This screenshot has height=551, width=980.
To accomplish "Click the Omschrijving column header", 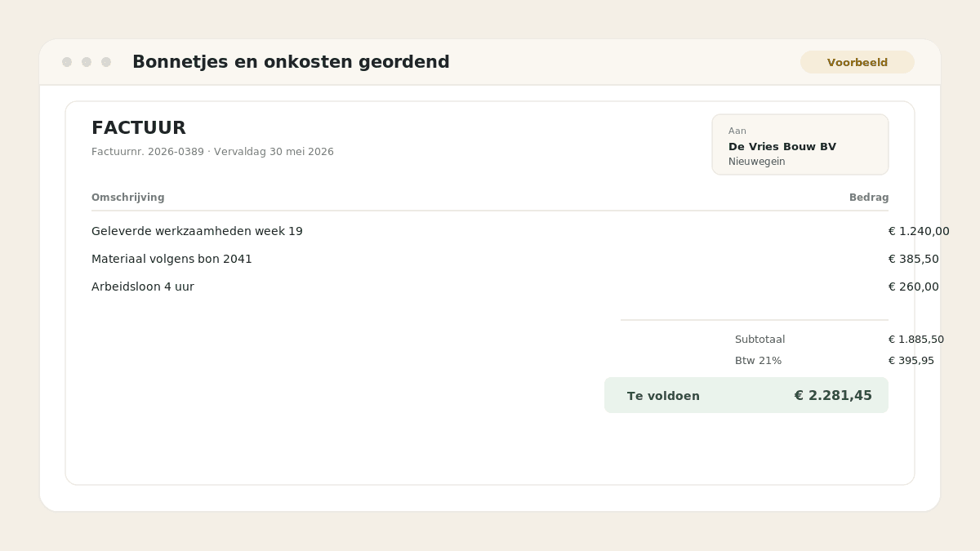I will point(128,198).
